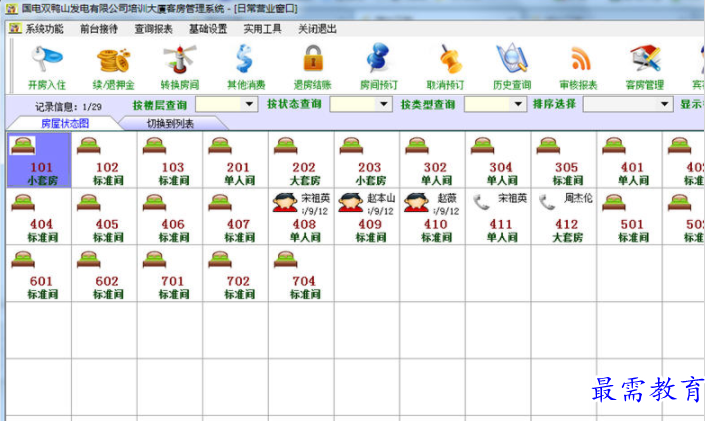Viewport: 713px width, 421px height.
Task: Select room 102 标准间 bed icon
Action: pyautogui.click(x=89, y=146)
